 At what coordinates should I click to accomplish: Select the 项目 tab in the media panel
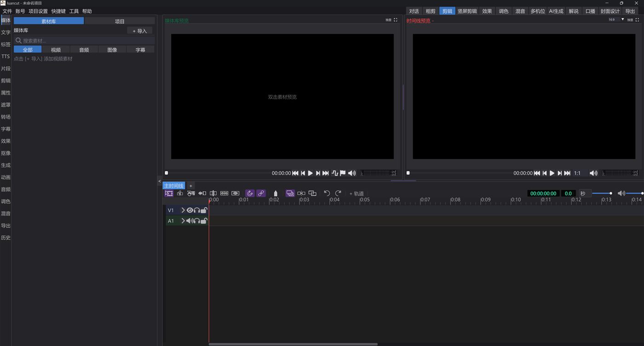pos(120,21)
